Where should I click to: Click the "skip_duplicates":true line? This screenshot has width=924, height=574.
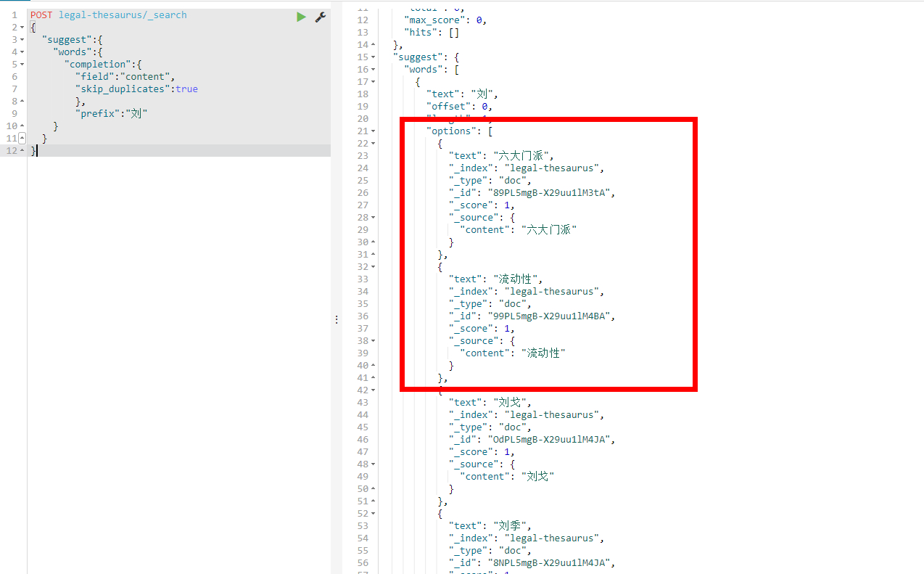pyautogui.click(x=136, y=89)
